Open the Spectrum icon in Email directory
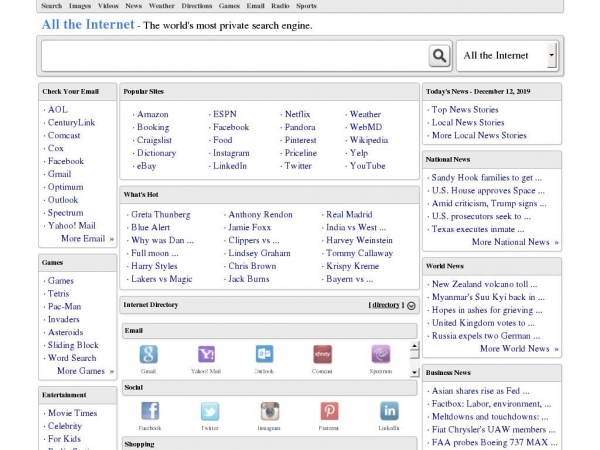The width and height of the screenshot is (600, 450). [x=381, y=354]
